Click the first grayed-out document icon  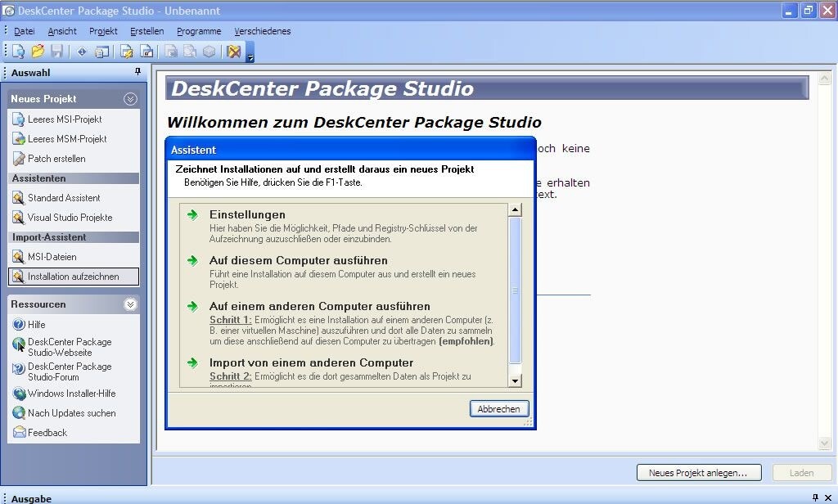tap(171, 52)
